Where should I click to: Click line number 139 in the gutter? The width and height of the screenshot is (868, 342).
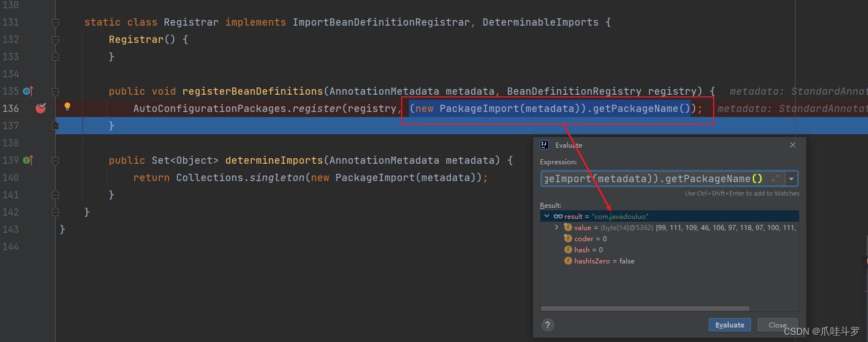pos(11,160)
